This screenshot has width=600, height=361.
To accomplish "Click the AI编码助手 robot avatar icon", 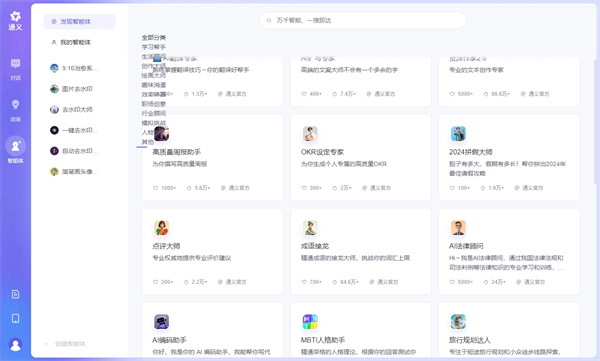I will (161, 322).
